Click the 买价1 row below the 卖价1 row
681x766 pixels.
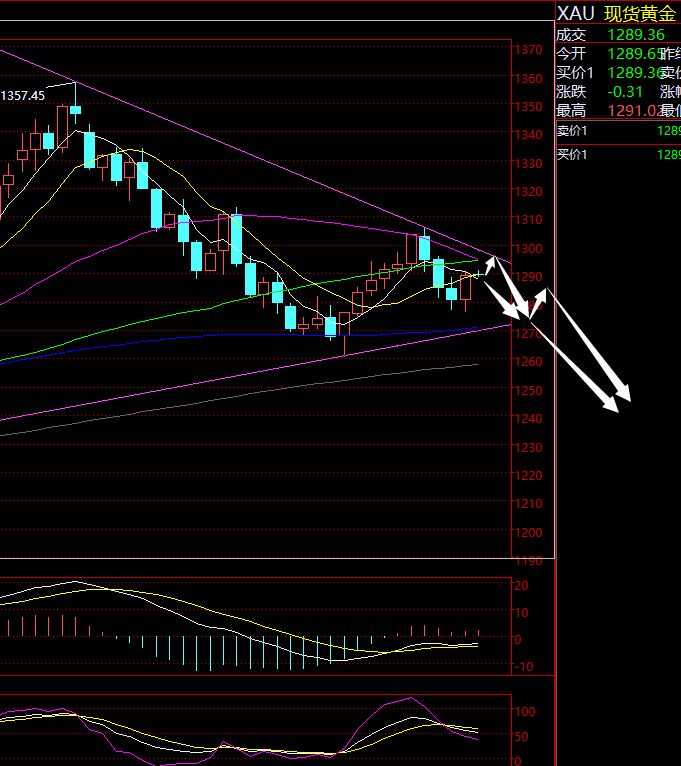coord(572,155)
